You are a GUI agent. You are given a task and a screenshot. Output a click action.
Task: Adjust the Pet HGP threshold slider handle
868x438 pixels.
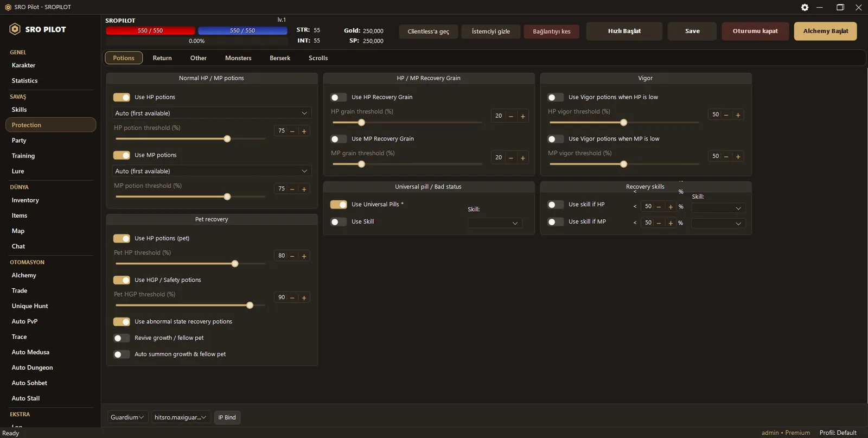click(250, 306)
